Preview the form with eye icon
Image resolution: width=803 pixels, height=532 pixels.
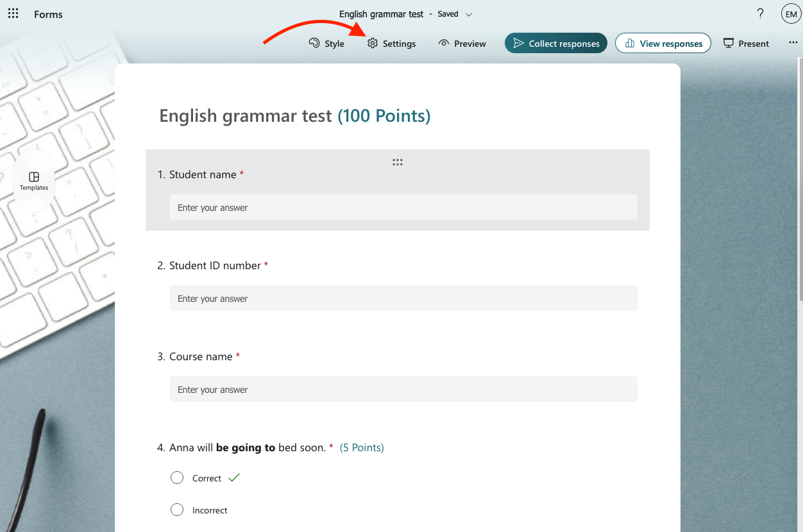pos(462,44)
